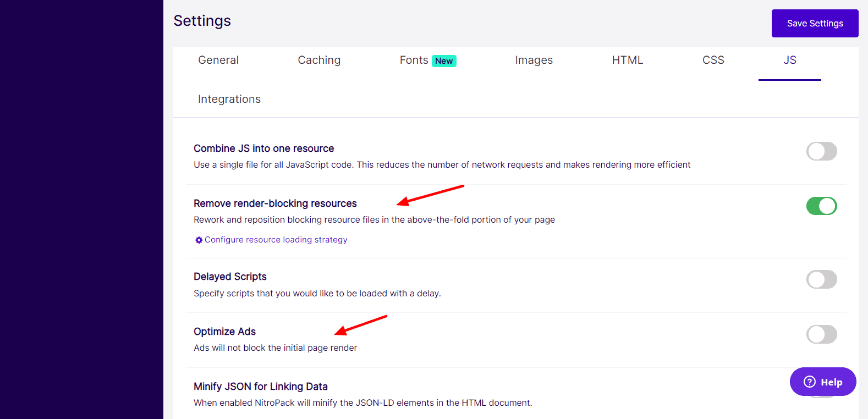Disable Remove render-blocking resources toggle
The image size is (868, 419).
click(822, 206)
